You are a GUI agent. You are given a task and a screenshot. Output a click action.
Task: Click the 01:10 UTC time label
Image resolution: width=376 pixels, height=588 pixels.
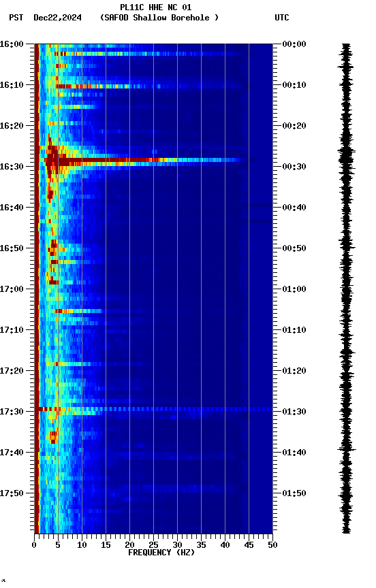click(294, 330)
